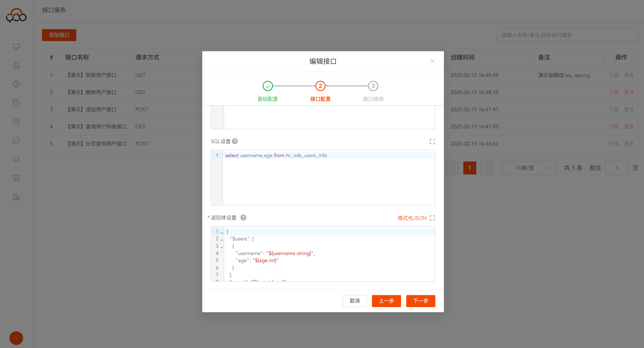Click SQL设置 help question mark icon

[x=235, y=141]
